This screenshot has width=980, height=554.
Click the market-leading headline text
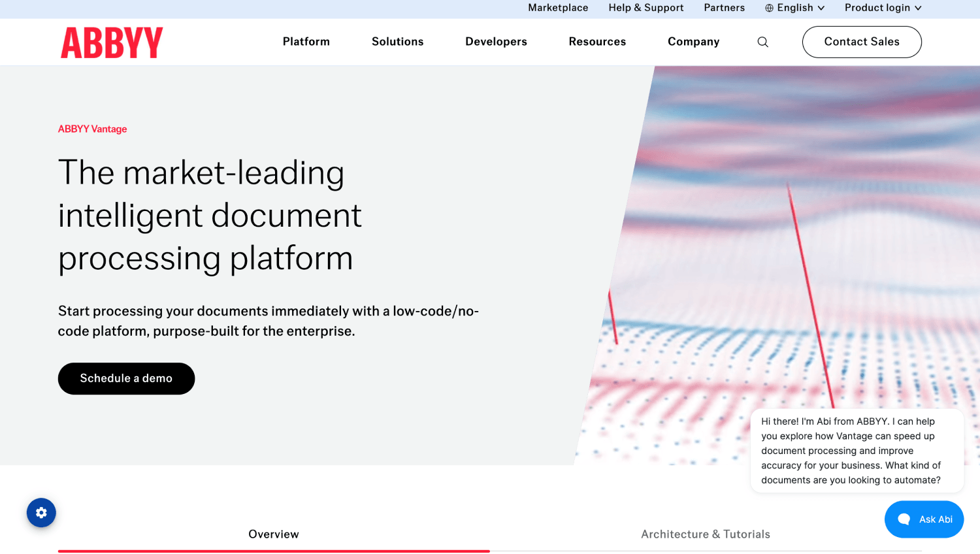click(x=210, y=216)
